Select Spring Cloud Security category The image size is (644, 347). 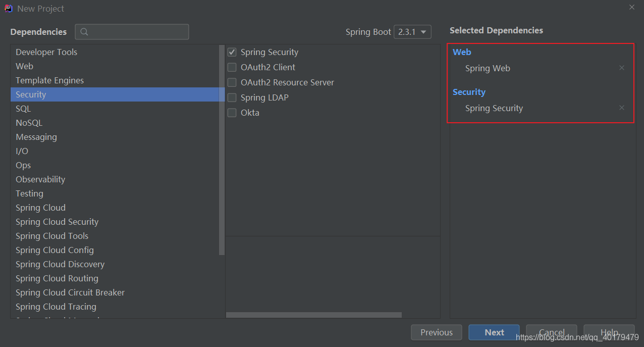point(57,222)
